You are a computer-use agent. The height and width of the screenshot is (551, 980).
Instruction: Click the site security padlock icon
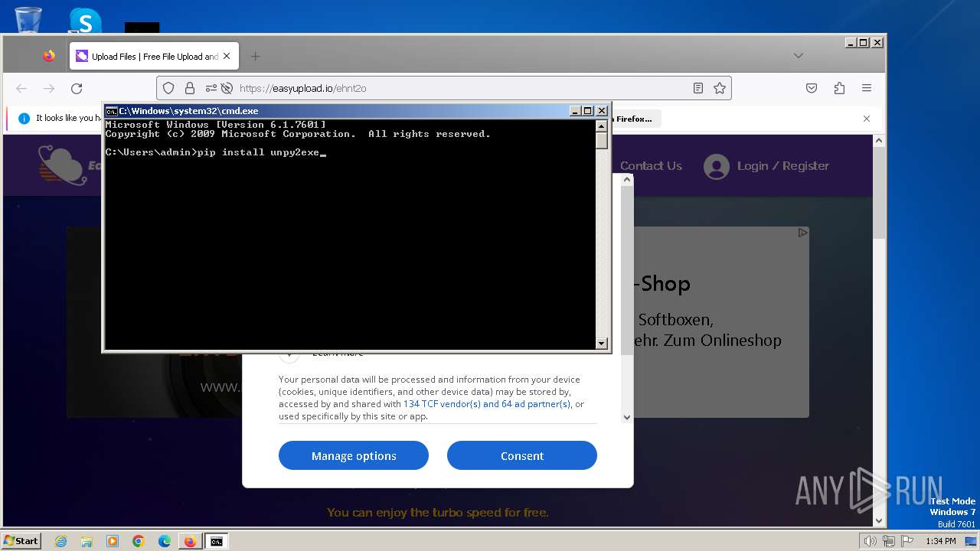[189, 88]
